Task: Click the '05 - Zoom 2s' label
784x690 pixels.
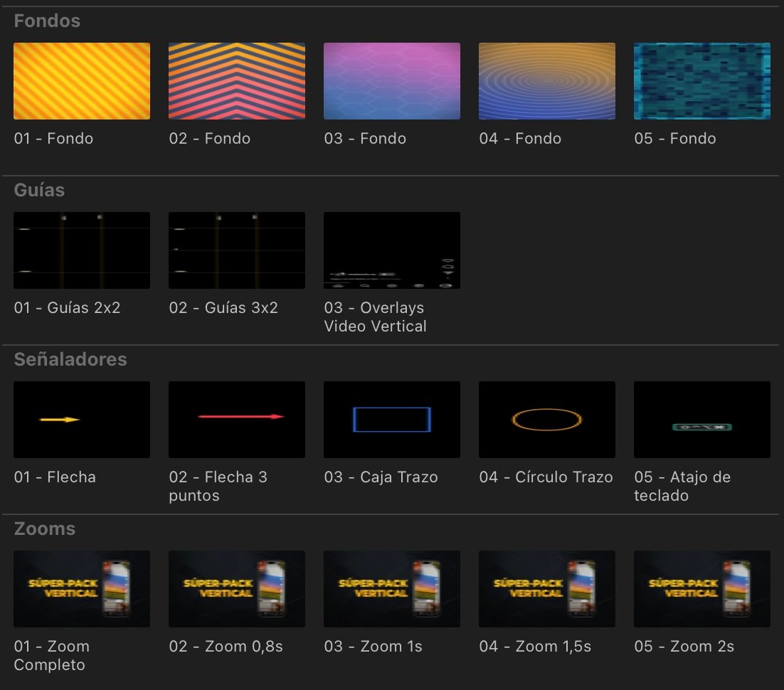Action: pos(684,647)
